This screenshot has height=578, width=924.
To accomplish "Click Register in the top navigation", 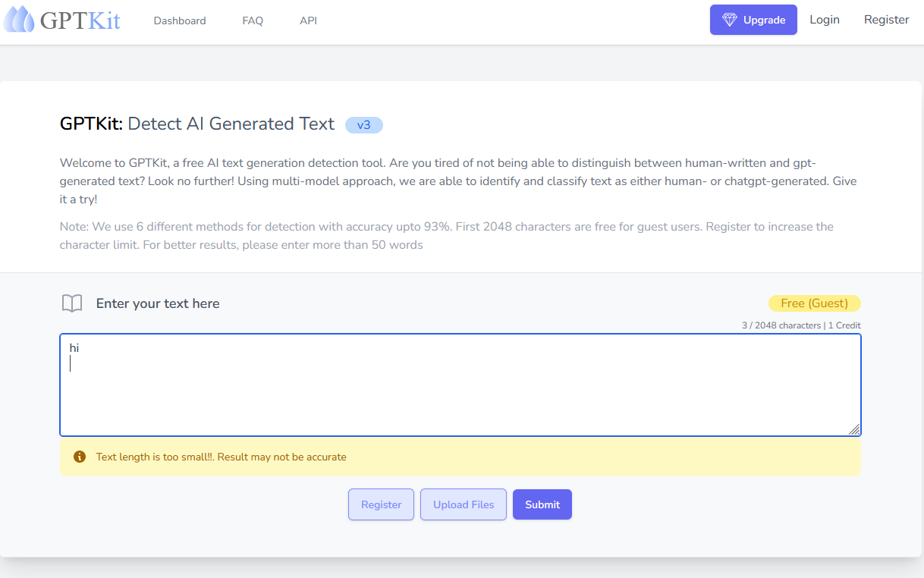I will tap(886, 20).
